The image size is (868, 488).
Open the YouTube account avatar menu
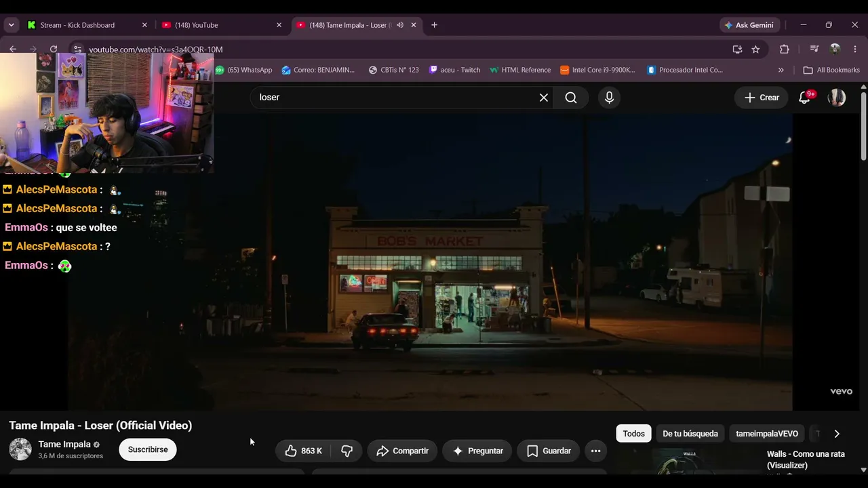[837, 98]
